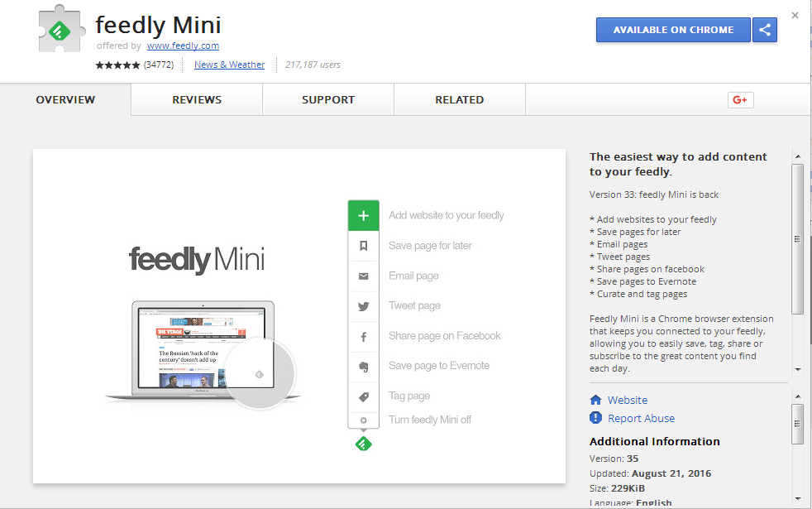Open the www.feedly.com link

pyautogui.click(x=183, y=46)
